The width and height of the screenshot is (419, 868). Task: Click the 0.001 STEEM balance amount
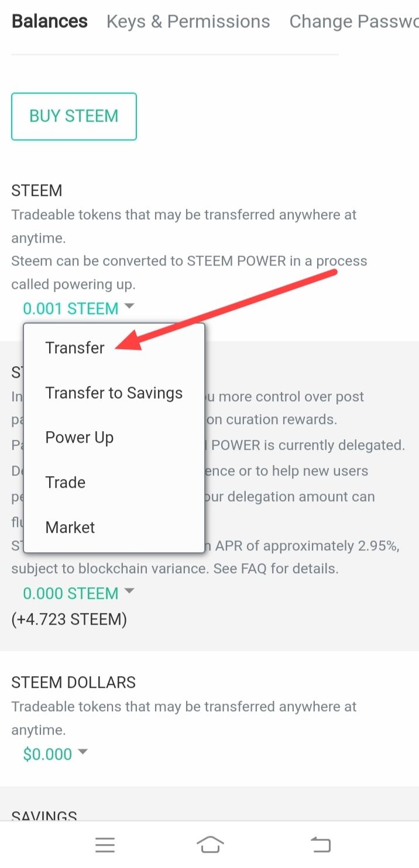pyautogui.click(x=70, y=308)
